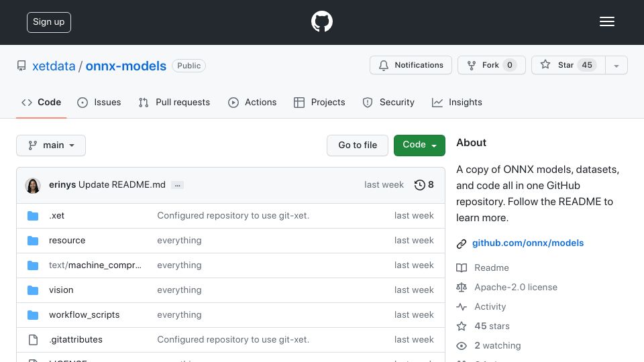
Task: Click the link chain icon in About
Action: tap(462, 244)
